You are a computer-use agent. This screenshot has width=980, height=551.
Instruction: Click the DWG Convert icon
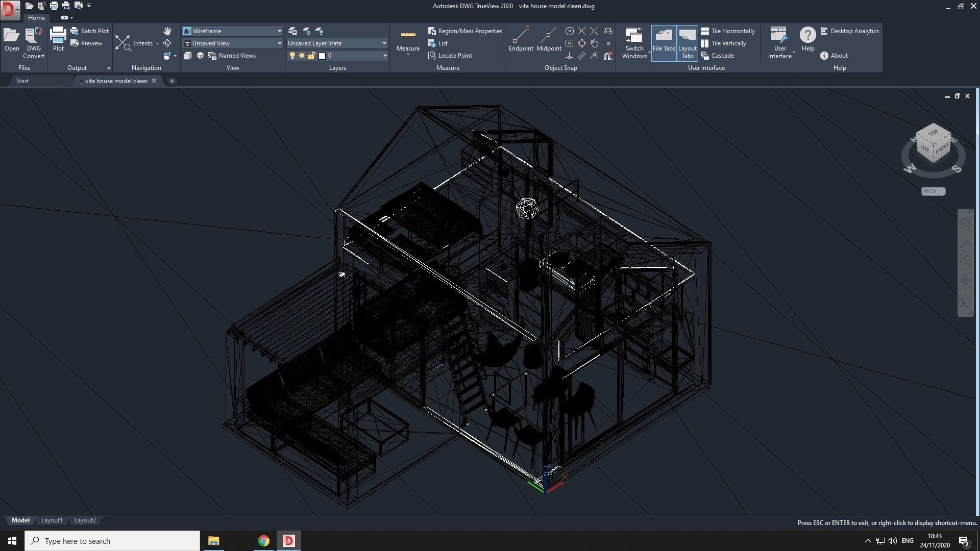pos(34,43)
